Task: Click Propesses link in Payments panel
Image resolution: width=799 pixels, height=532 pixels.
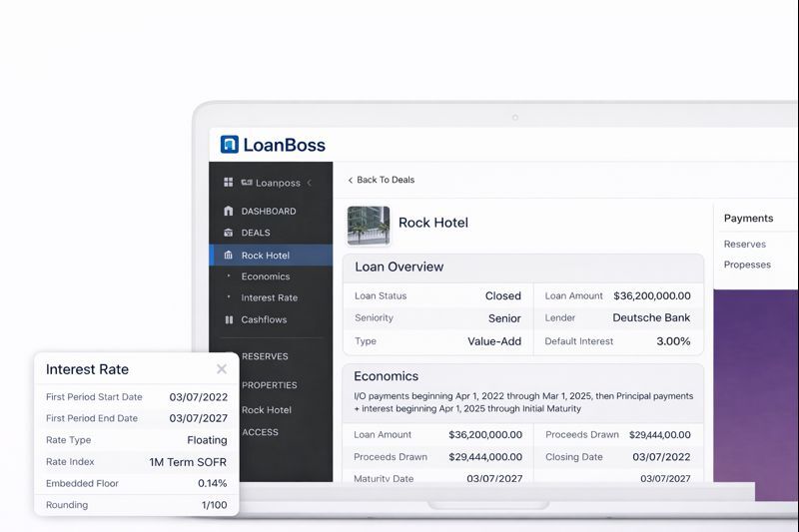Action: (x=747, y=265)
